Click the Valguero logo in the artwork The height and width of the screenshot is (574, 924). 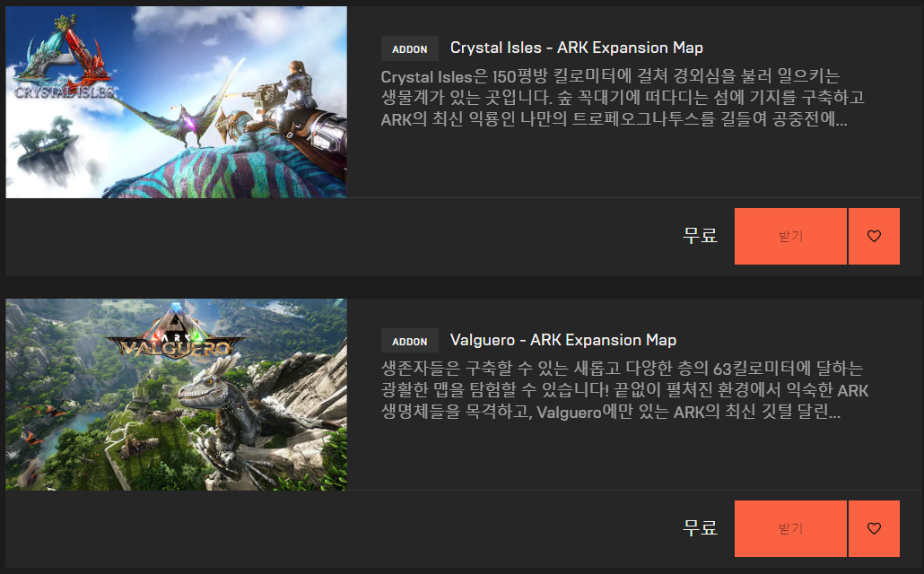pos(175,335)
